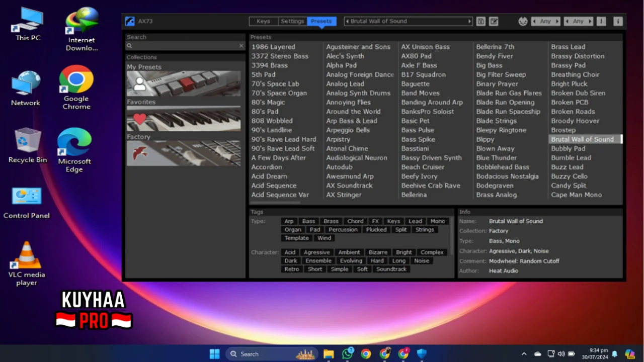The height and width of the screenshot is (362, 644).
Task: Open Factory collection thumbnail
Action: point(184,153)
